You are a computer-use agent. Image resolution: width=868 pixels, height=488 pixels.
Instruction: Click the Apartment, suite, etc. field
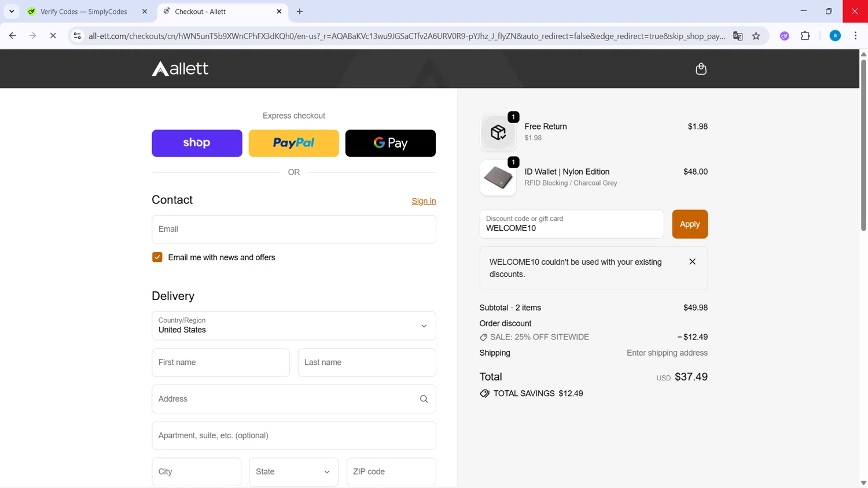pyautogui.click(x=294, y=435)
